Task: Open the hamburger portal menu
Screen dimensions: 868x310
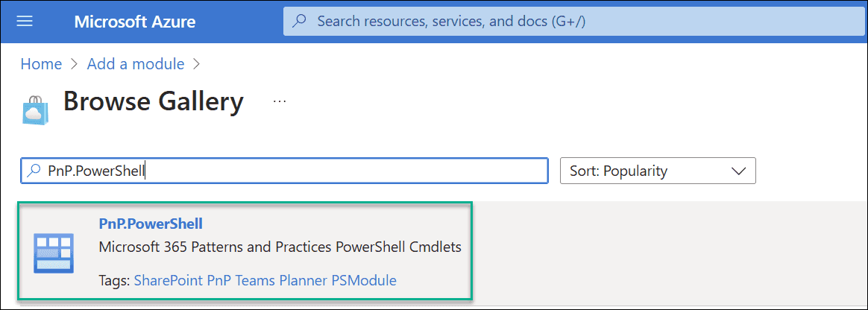Action: (x=25, y=22)
